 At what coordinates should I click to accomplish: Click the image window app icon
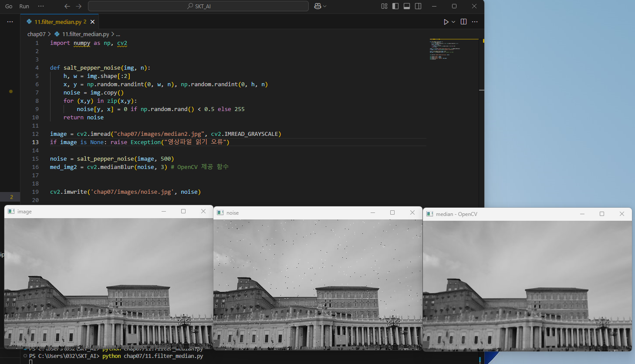pyautogui.click(x=11, y=211)
